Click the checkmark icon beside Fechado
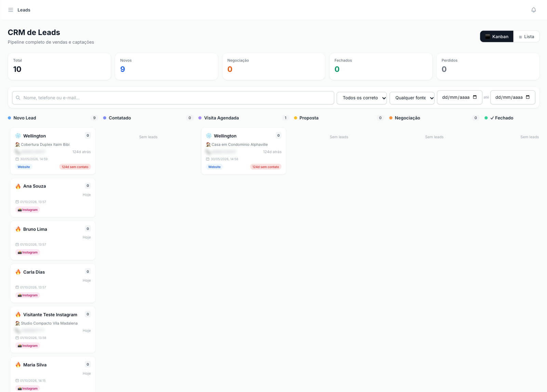This screenshot has height=392, width=547. (x=492, y=118)
